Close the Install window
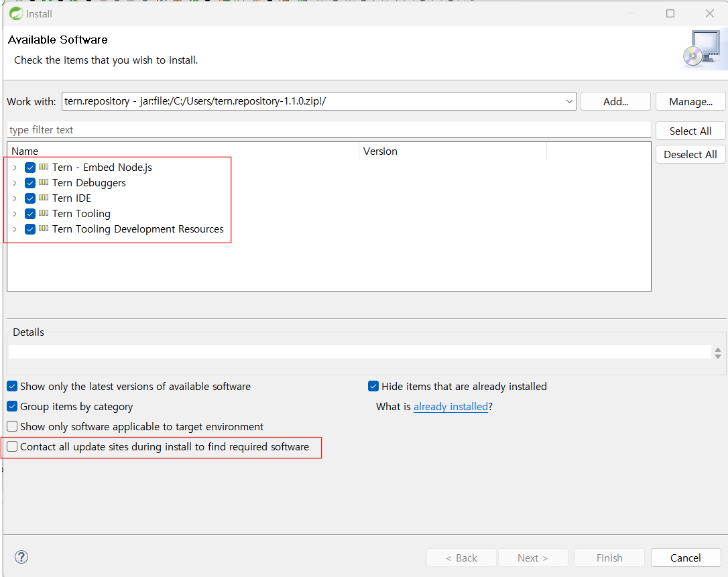 [x=709, y=13]
